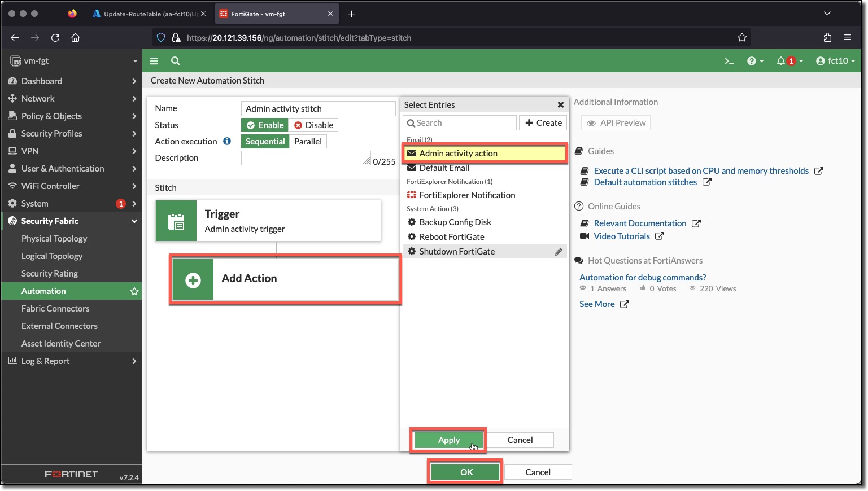Toggle favorite star on Automation
Image resolution: width=868 pixels, height=491 pixels.
tap(134, 291)
